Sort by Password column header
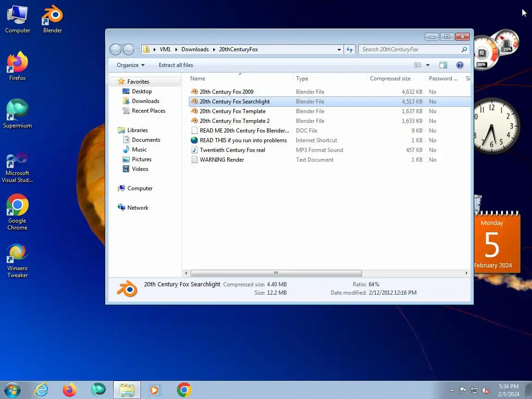 coord(444,79)
